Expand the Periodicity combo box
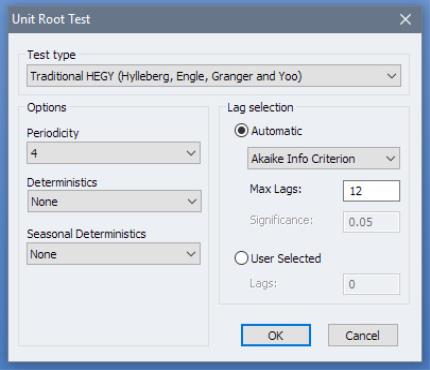This screenshot has height=370, width=430. 113,153
